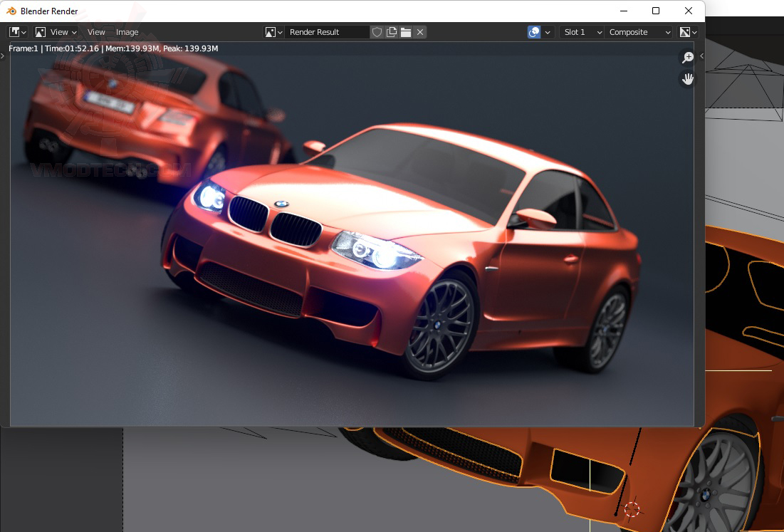Click the pan hand gizmo
Screen dimensions: 784x532
click(x=688, y=79)
